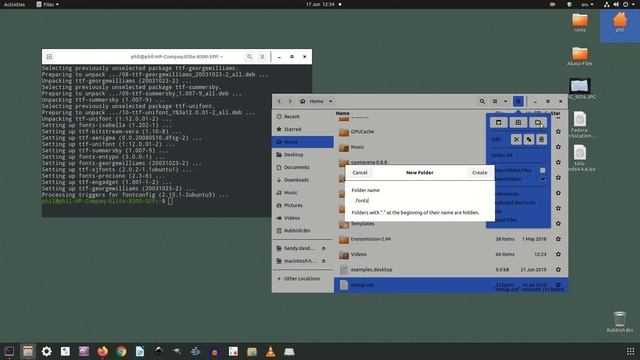The image size is (640, 360).
Task: Select Starred in the Files sidebar
Action: coord(303,129)
